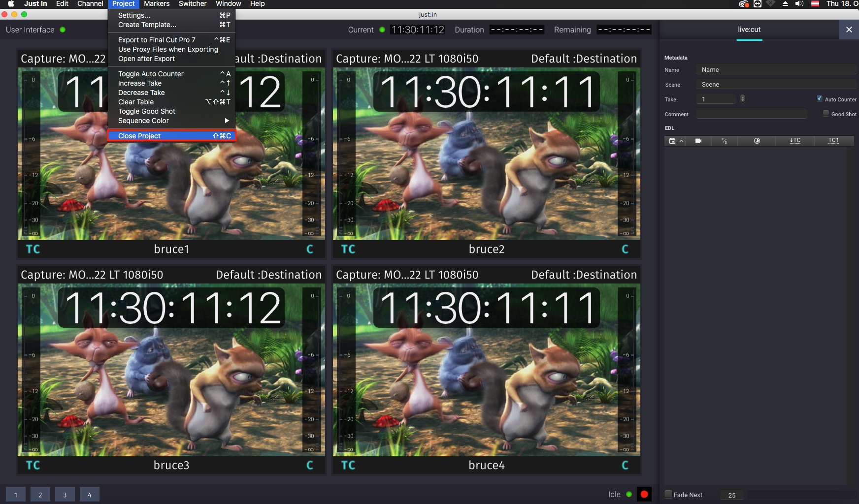Select Export to Final Cut Pro 7
The height and width of the screenshot is (504, 859).
pyautogui.click(x=171, y=40)
